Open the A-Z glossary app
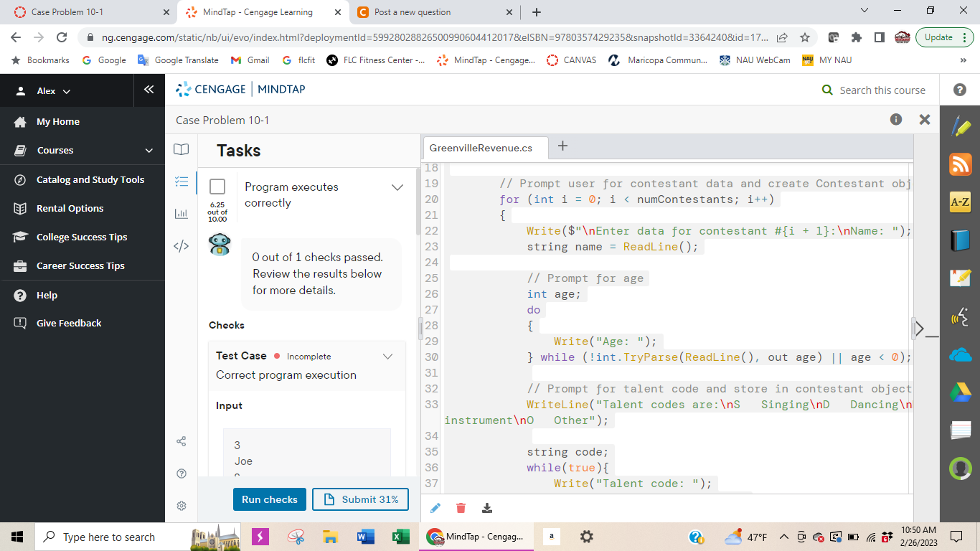Viewport: 980px width, 551px height. 960,202
